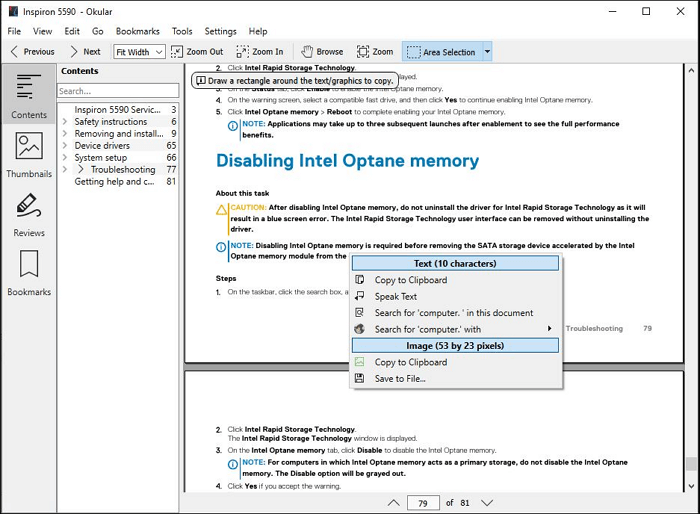Click the Zoom Out toolbar button
This screenshot has width=700, height=514.
pyautogui.click(x=197, y=51)
